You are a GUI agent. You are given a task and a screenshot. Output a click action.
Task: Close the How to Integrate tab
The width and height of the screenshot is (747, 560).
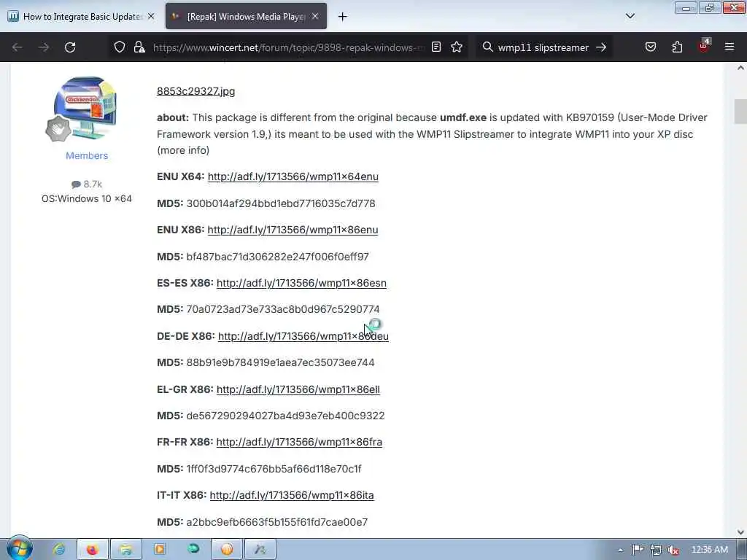coord(151,16)
